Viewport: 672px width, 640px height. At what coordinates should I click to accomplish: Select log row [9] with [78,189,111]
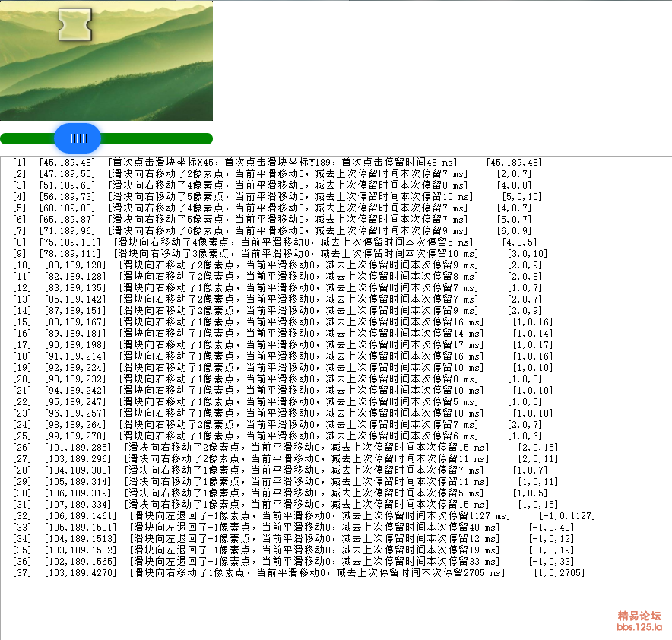(280, 254)
